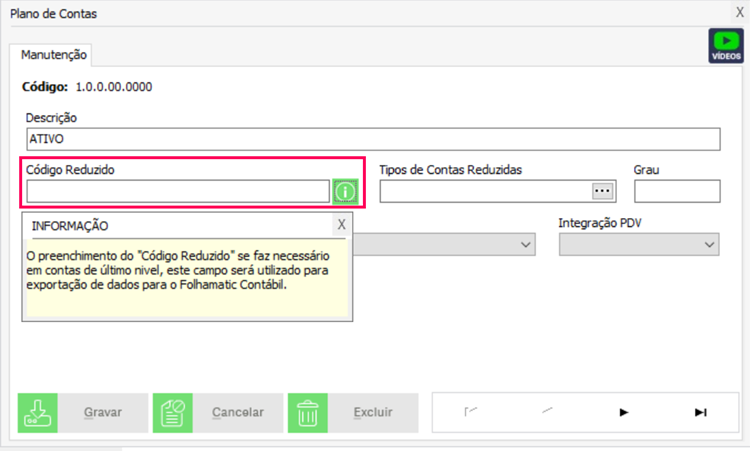Focus the Código Reduzido input field
Viewport: 750px width, 451px height.
click(x=177, y=191)
